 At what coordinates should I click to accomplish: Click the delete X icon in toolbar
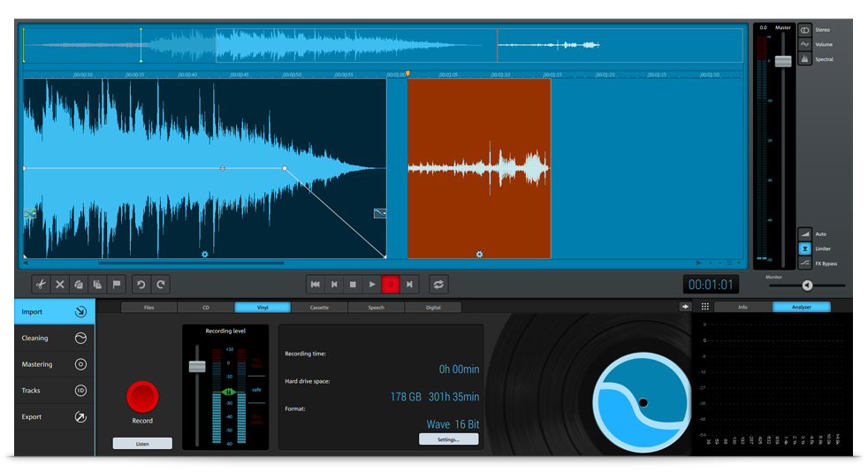tap(60, 285)
